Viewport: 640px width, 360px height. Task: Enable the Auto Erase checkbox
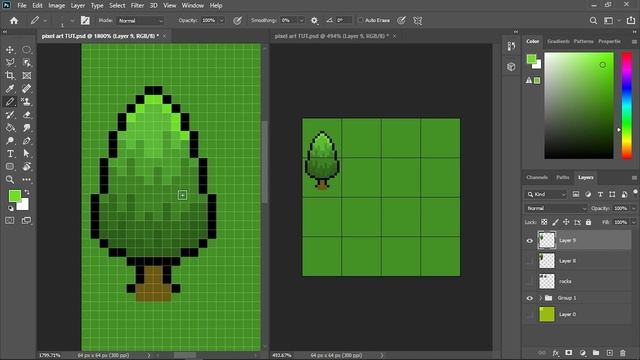click(360, 20)
